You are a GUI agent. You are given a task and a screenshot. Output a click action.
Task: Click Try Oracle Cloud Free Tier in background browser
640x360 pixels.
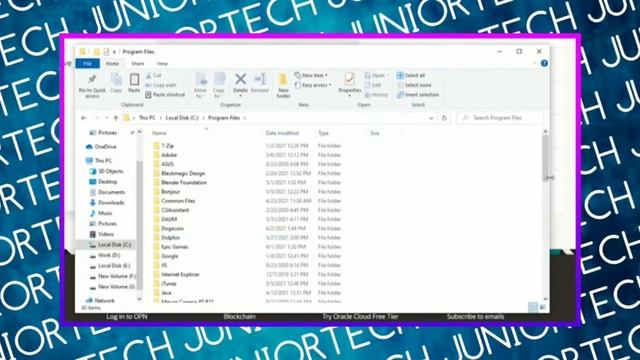(x=360, y=317)
